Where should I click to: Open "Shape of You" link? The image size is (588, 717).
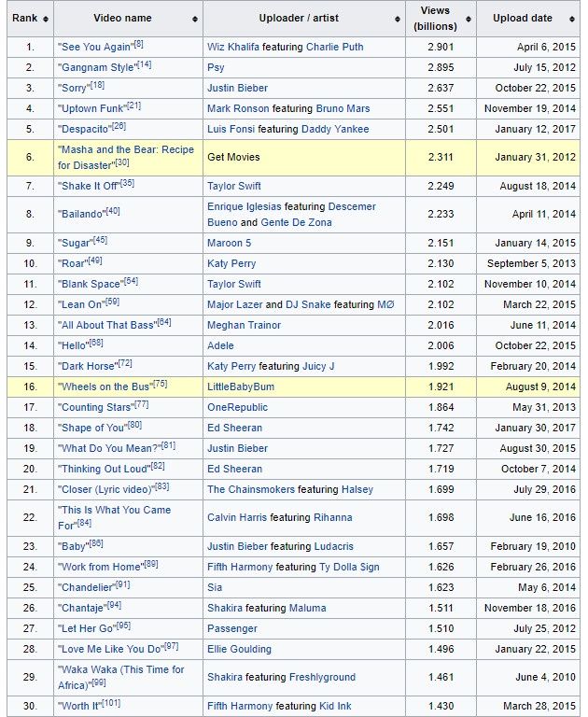tap(92, 429)
